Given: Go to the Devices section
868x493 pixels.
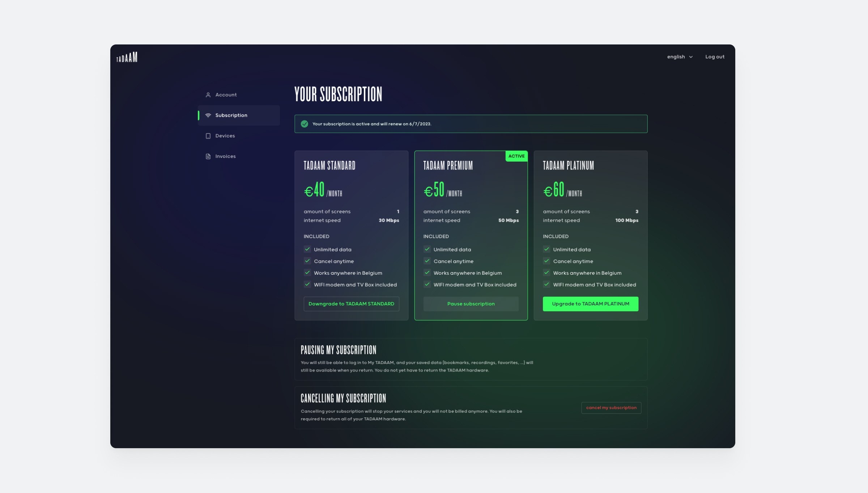Looking at the screenshot, I should click(239, 136).
